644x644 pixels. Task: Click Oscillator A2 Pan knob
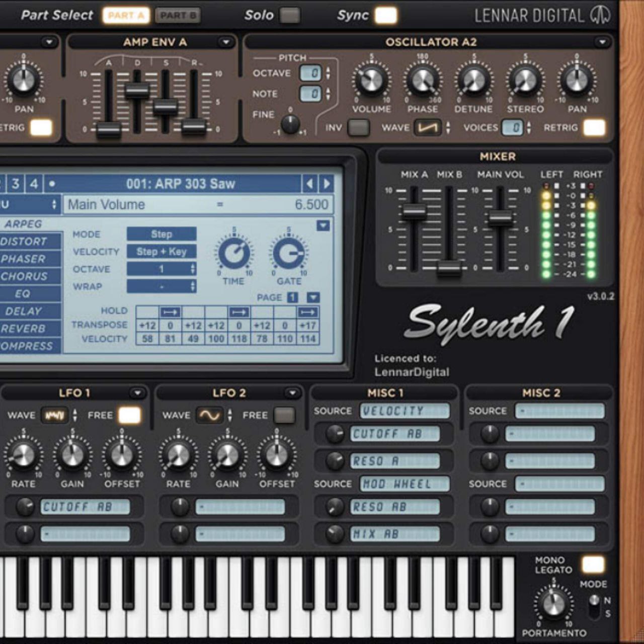click(577, 80)
